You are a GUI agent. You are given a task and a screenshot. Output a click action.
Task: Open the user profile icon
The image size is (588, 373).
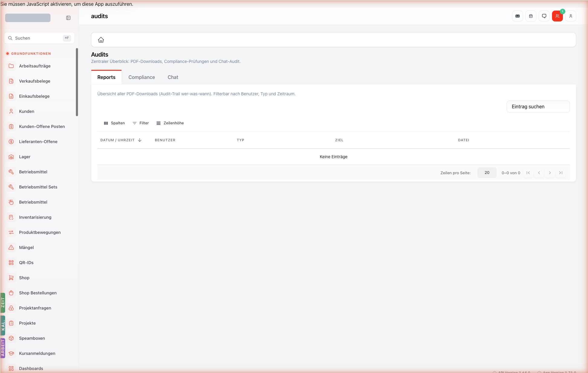(571, 16)
